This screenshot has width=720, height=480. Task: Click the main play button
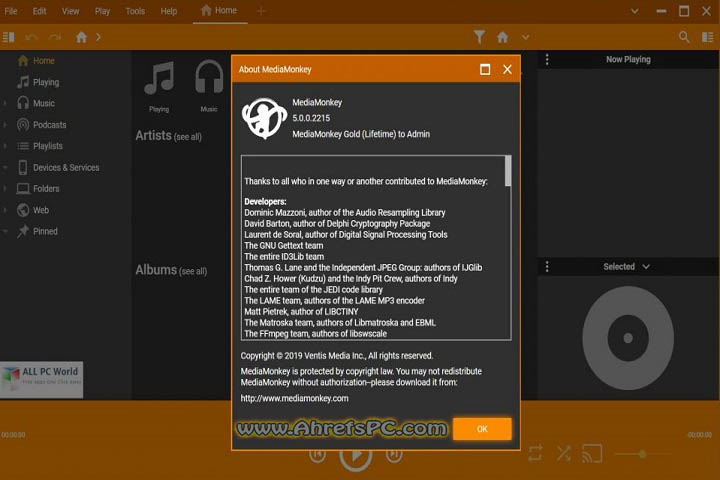(x=356, y=457)
